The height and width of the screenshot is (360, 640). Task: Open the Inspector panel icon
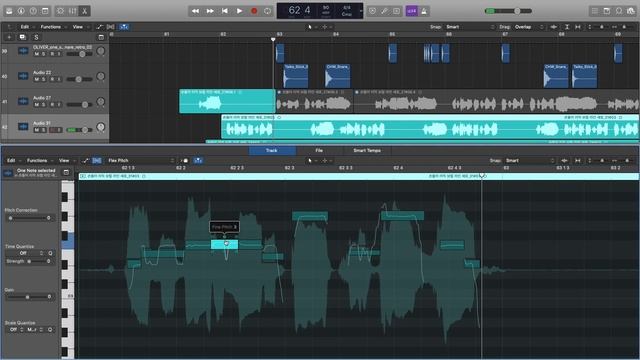coord(21,11)
